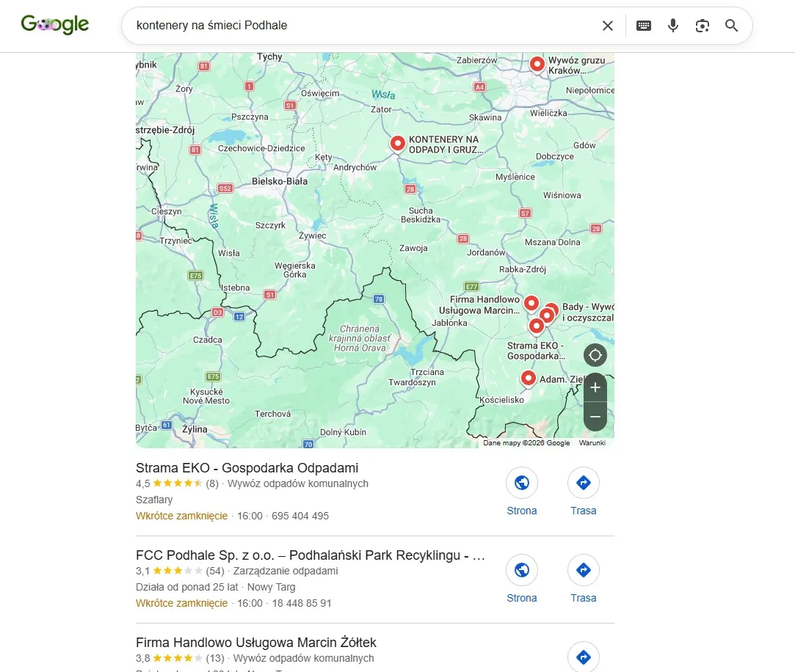Click the Żywiec label on map

(312, 235)
